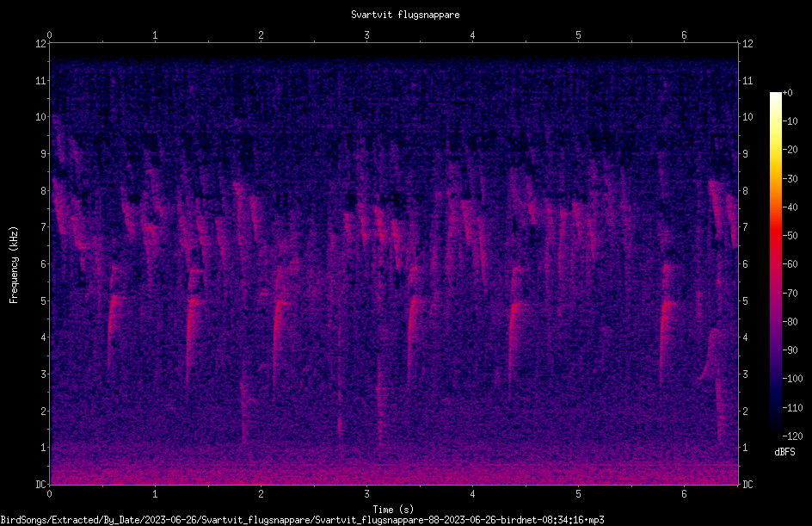Click the '3' label on the top time axis

pyautogui.click(x=366, y=35)
